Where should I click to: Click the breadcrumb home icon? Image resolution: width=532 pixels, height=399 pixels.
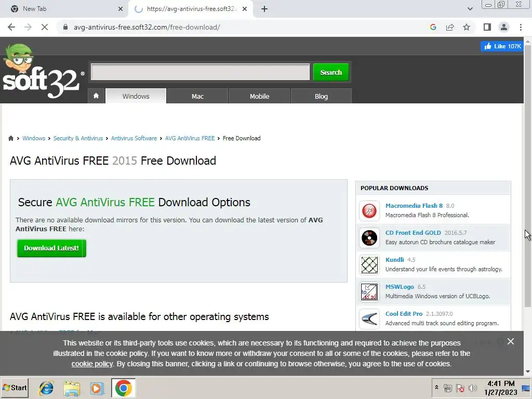(11, 138)
